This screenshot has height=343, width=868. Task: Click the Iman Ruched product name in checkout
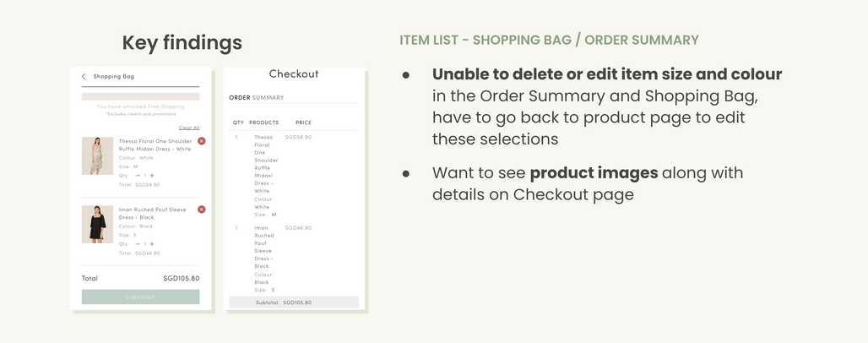pyautogui.click(x=263, y=247)
